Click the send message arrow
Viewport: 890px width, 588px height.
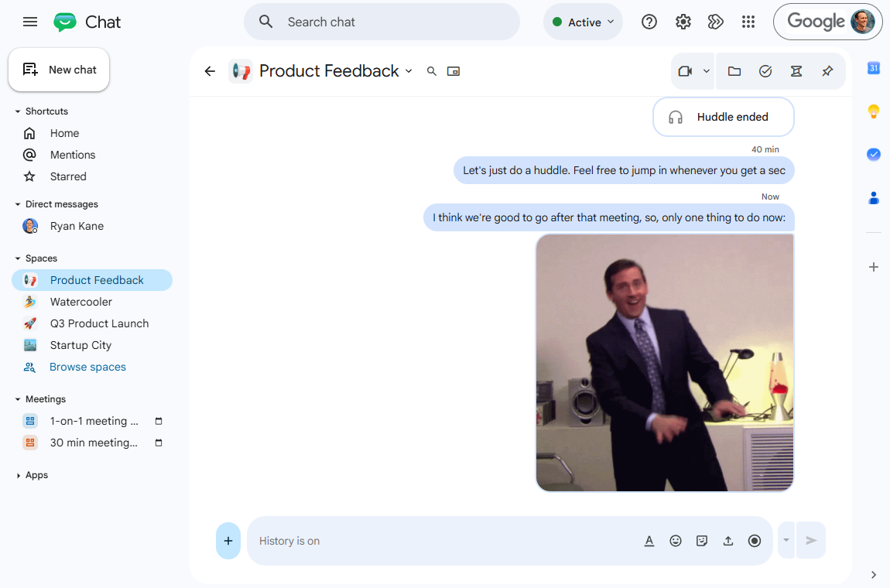[x=811, y=540]
